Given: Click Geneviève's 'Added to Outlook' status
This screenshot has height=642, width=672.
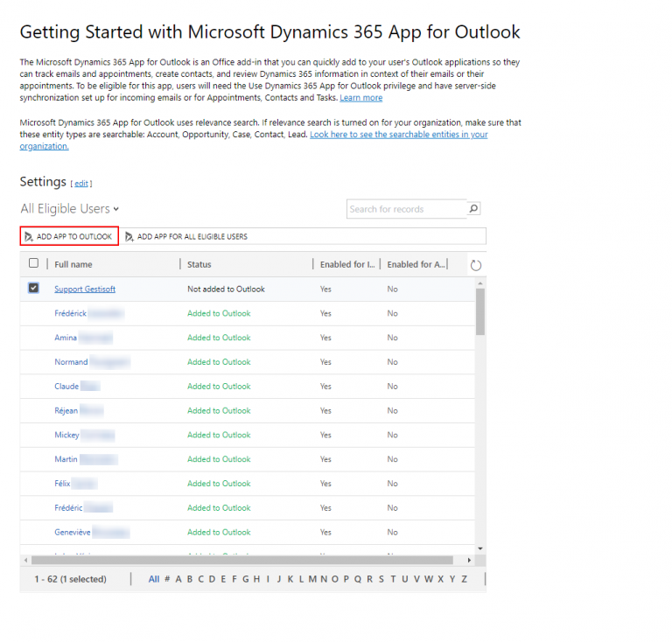Looking at the screenshot, I should click(219, 533).
